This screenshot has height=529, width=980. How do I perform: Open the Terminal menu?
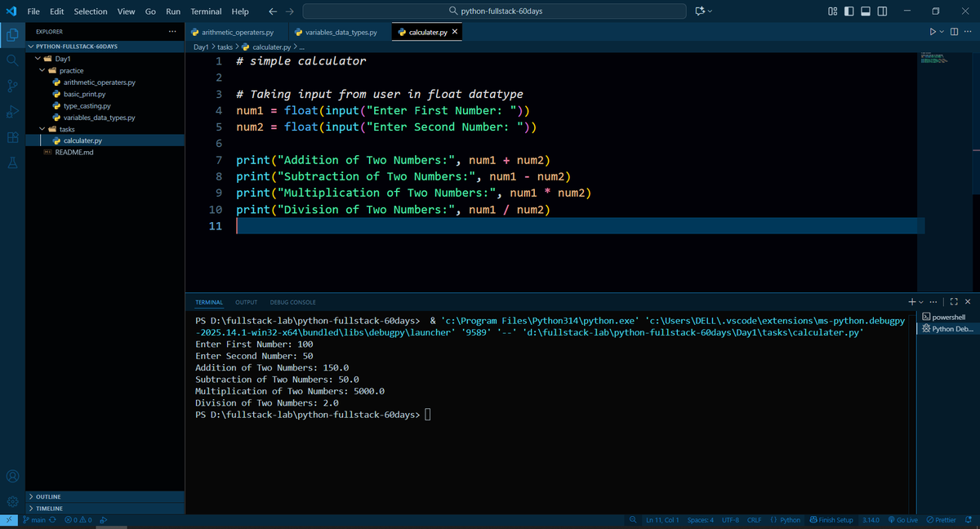pos(205,11)
